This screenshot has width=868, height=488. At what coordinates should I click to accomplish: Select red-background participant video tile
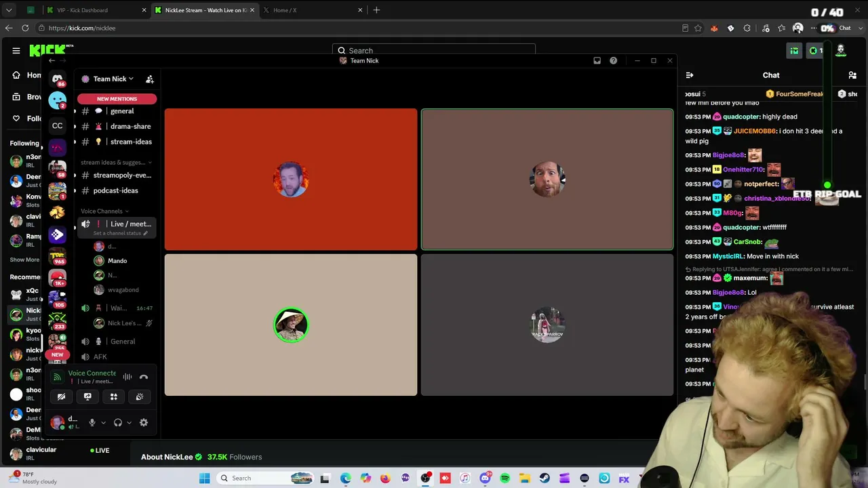click(x=291, y=180)
